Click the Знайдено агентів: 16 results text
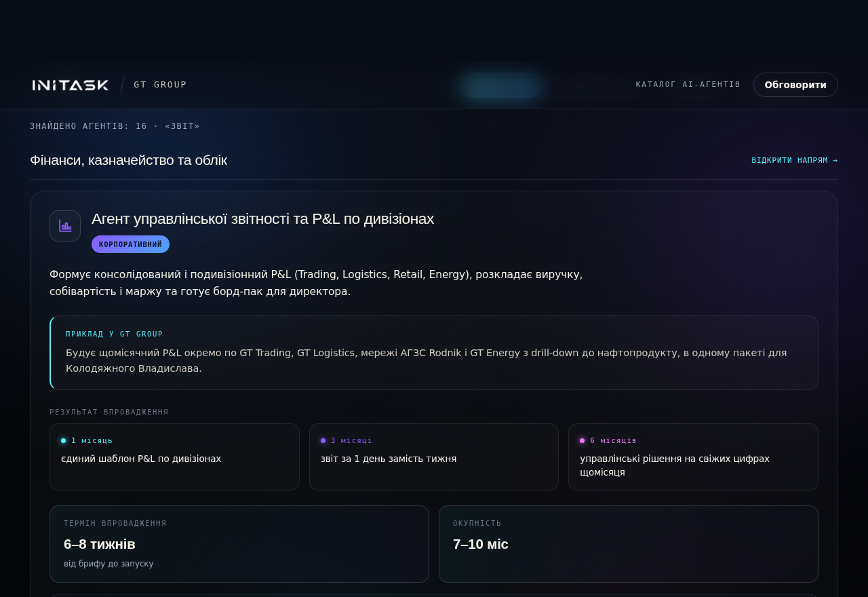The width and height of the screenshot is (868, 597). tap(115, 126)
